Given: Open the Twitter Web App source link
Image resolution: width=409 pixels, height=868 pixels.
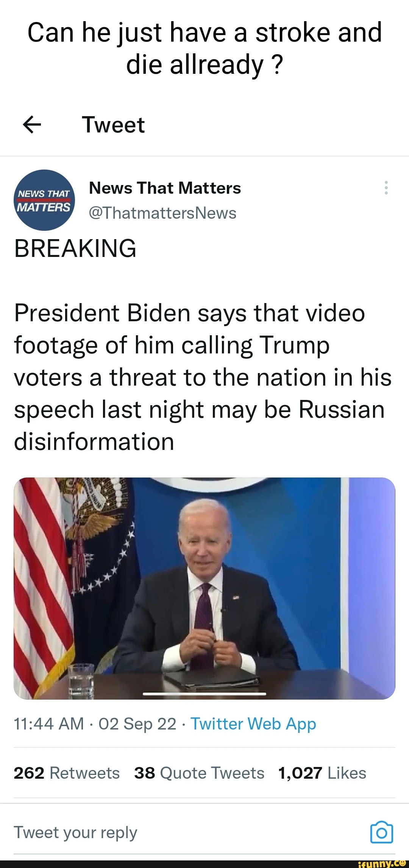Looking at the screenshot, I should [x=253, y=724].
